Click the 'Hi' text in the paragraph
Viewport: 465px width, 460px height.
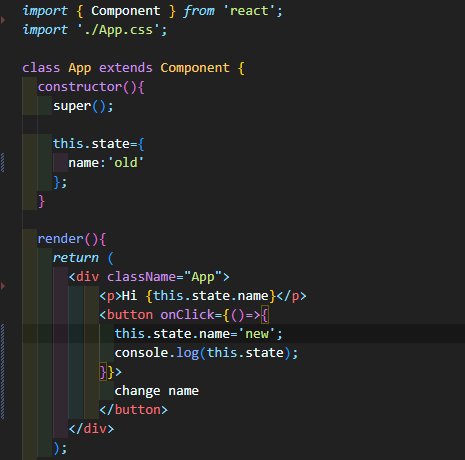coord(130,296)
